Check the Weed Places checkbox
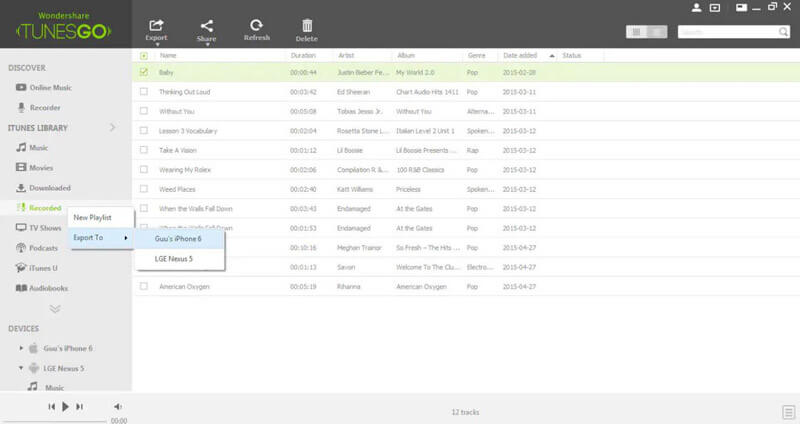The width and height of the screenshot is (800, 424). (144, 189)
